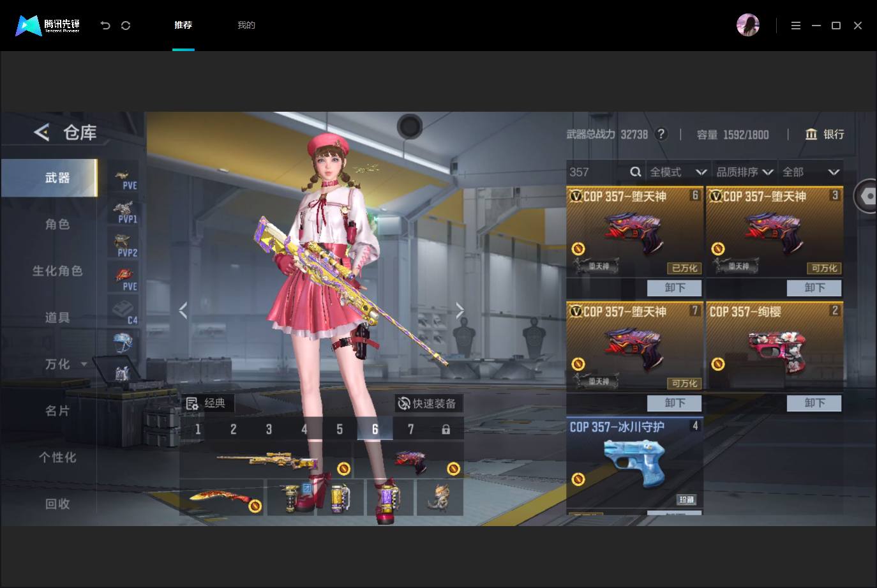Open the 个性化 category
The image size is (877, 588).
[x=57, y=457]
